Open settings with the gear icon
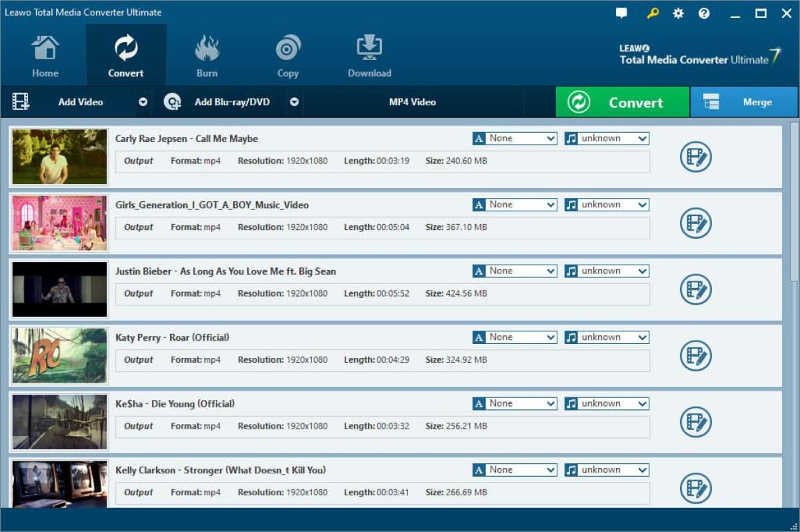 coord(678,13)
